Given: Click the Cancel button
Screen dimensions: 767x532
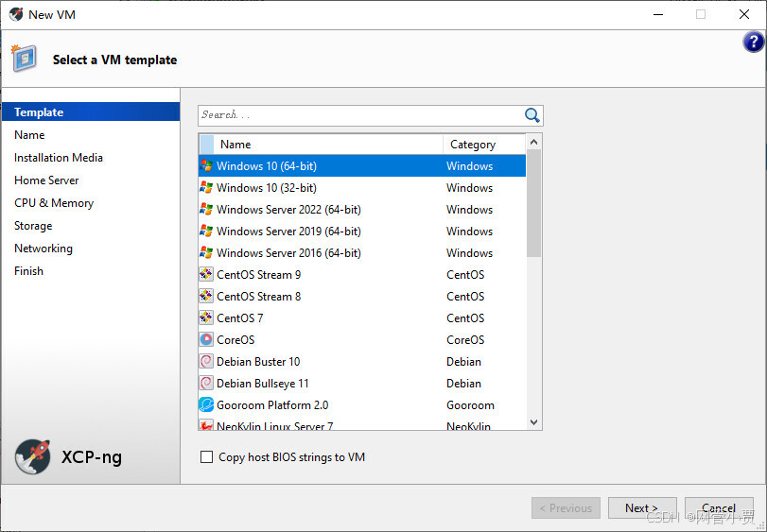Looking at the screenshot, I should click(719, 508).
